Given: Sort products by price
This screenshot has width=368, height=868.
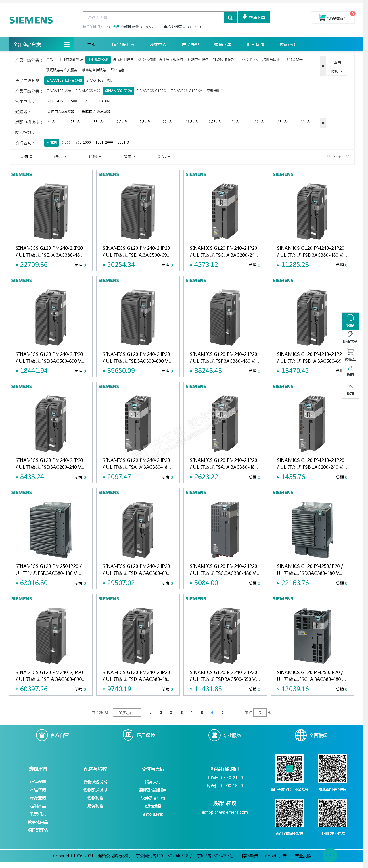Looking at the screenshot, I should click(x=95, y=157).
